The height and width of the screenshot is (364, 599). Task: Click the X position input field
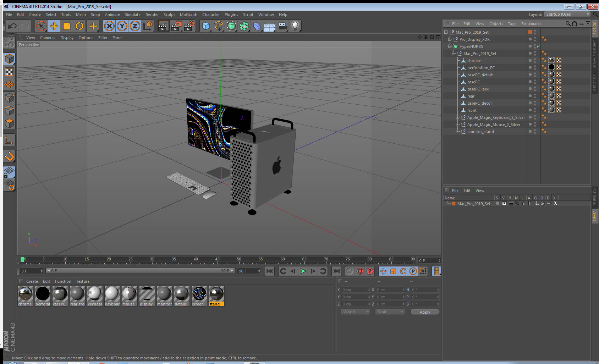356,290
